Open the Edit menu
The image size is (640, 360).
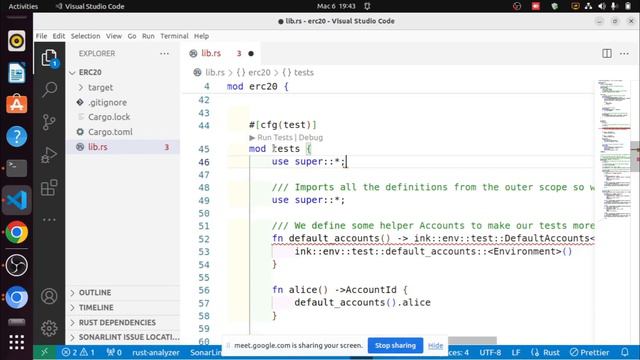click(x=59, y=36)
